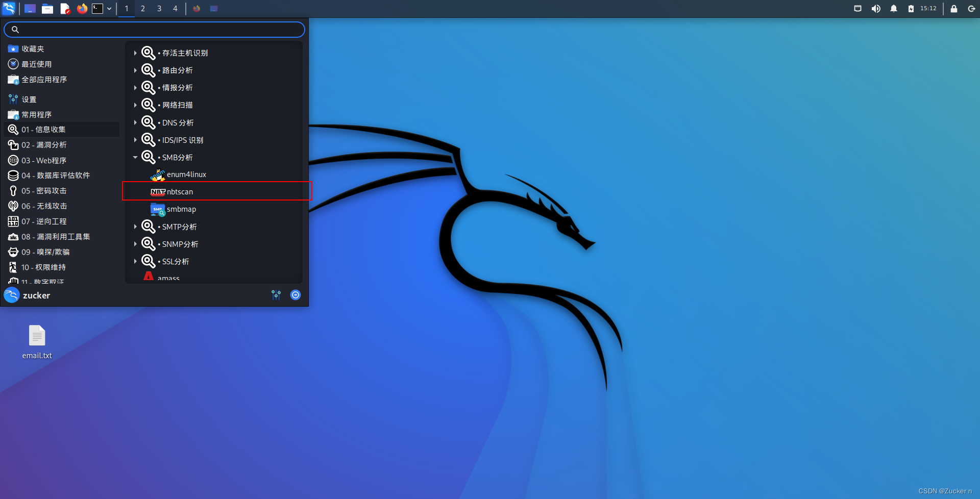
Task: Expand the 路由分析 submenu arrow
Action: click(135, 70)
